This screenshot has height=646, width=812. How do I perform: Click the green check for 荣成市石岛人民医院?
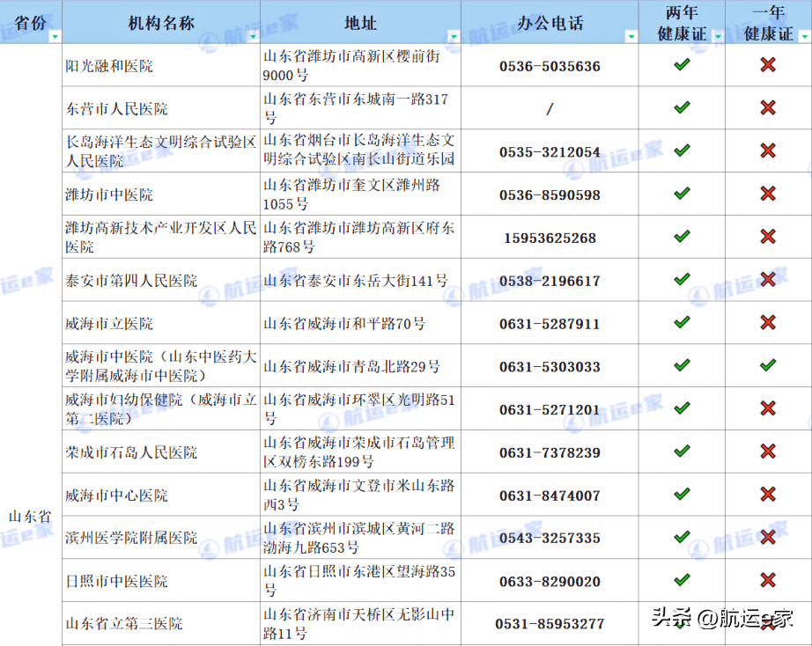[x=681, y=451]
